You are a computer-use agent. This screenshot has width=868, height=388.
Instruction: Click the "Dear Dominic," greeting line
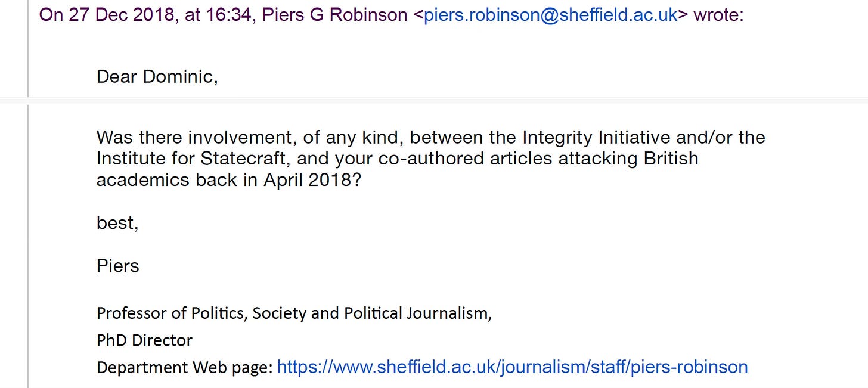click(x=157, y=76)
